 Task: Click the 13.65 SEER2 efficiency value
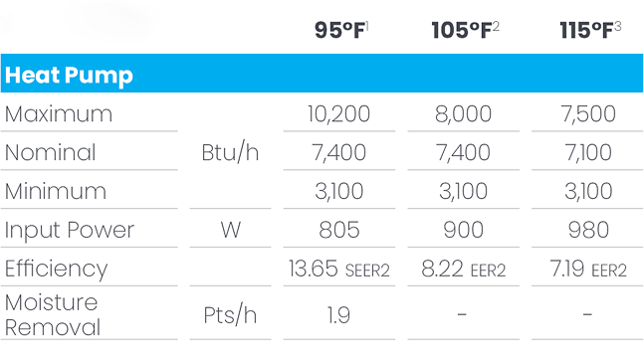coord(338,269)
